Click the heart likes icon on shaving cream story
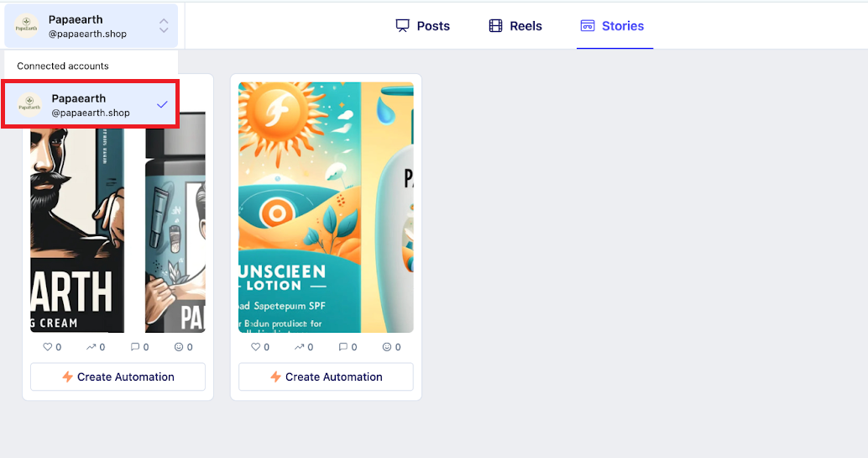Screen dimensions: 868x458 48,347
